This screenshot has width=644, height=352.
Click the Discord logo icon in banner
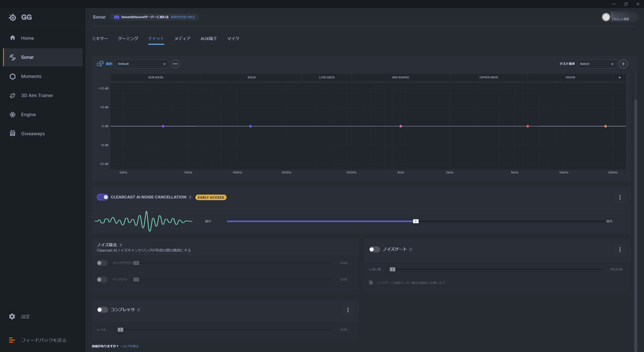pyautogui.click(x=116, y=17)
